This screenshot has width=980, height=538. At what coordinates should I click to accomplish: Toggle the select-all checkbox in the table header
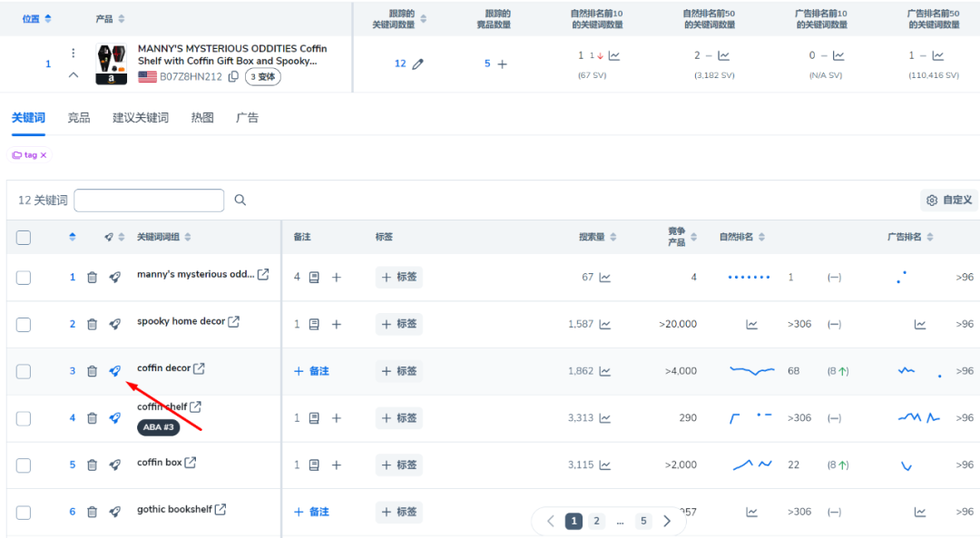24,237
